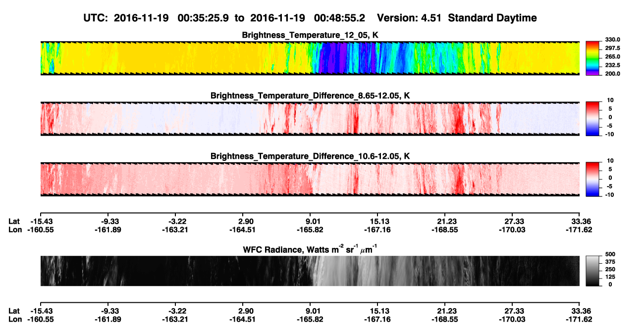Click the 125 tick label on the WFC colorbar

click(610, 277)
